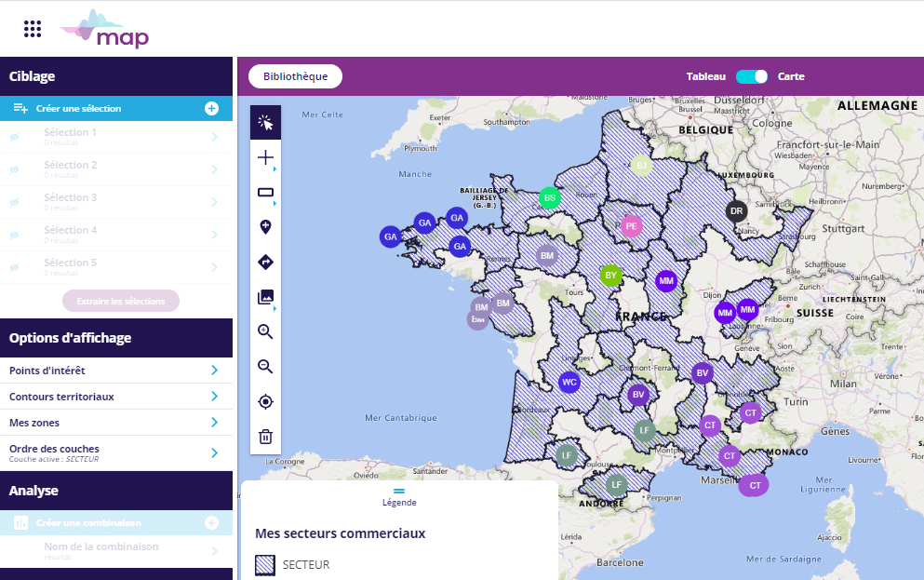Zoom out on the map

(266, 367)
